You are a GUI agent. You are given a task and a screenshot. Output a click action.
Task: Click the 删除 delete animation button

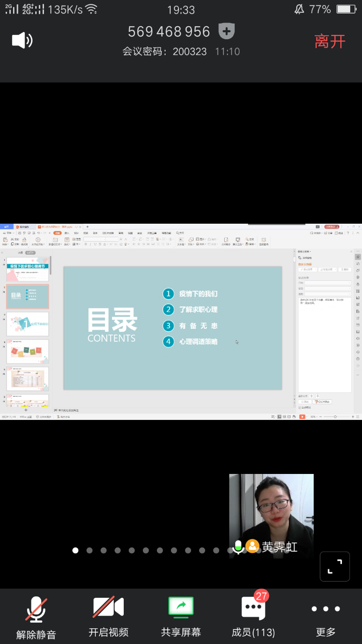click(x=345, y=269)
